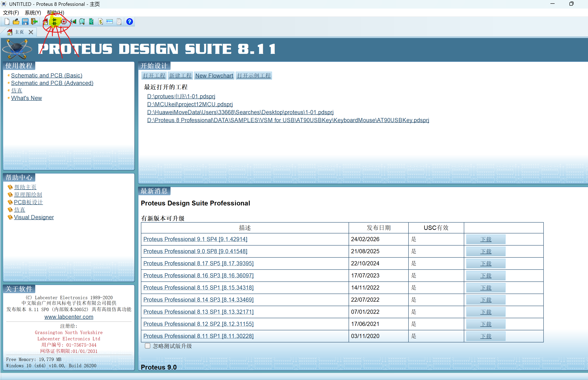Click the green PCB document toolbar icon
The width and height of the screenshot is (588, 380).
click(x=91, y=22)
